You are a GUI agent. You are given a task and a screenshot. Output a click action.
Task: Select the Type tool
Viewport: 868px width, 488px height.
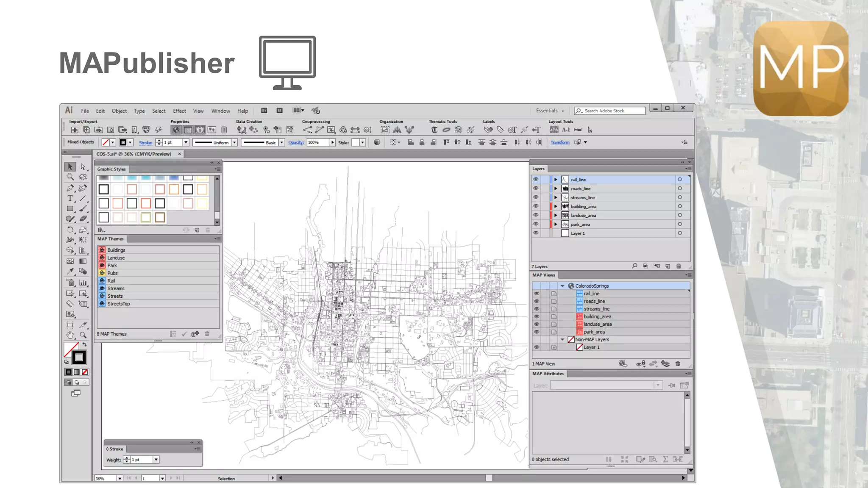point(70,198)
